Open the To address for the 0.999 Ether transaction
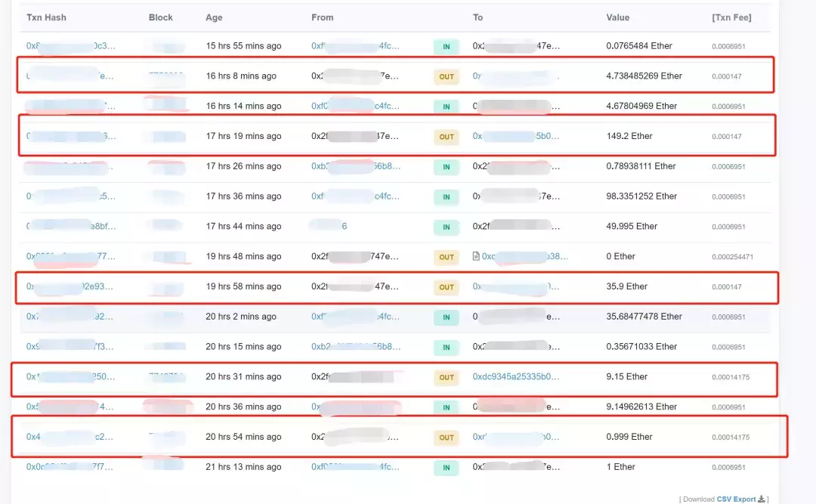The image size is (816, 504). click(x=516, y=437)
